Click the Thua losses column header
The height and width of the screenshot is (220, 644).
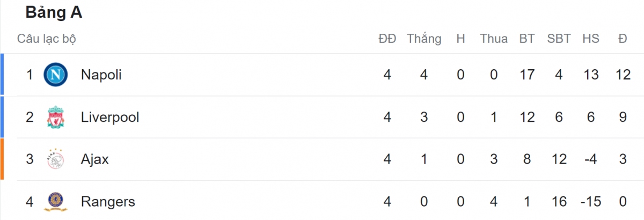click(494, 39)
